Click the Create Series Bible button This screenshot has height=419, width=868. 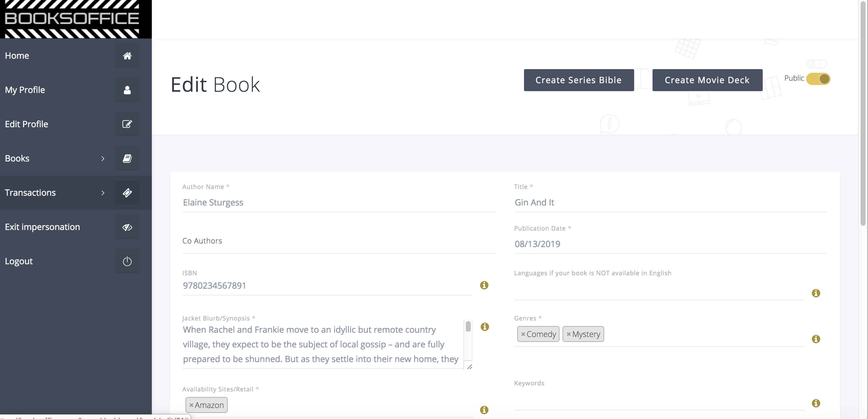pyautogui.click(x=578, y=80)
